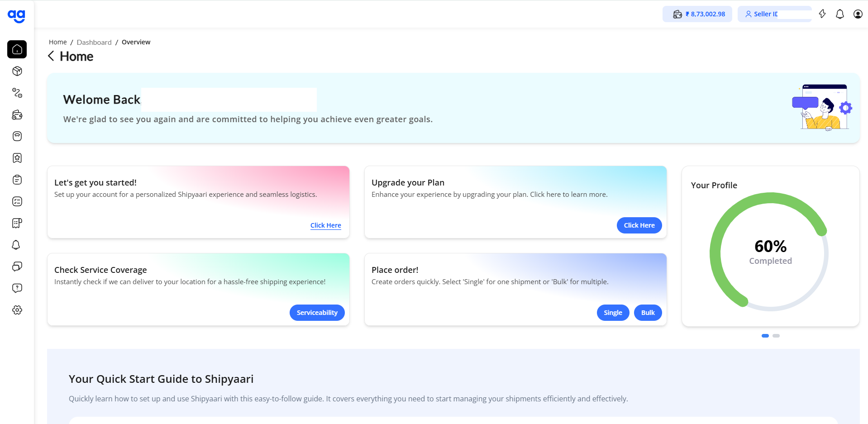
Task: Open the star bookmark icon in sidebar
Action: point(17,158)
